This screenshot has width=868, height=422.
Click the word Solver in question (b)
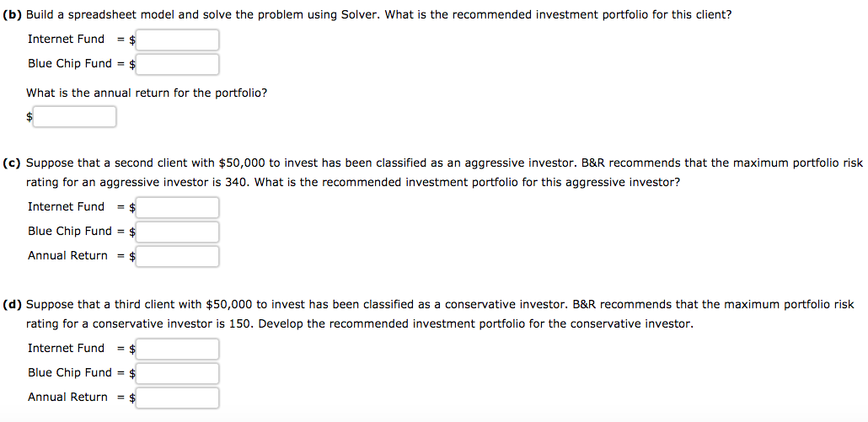[x=359, y=15]
